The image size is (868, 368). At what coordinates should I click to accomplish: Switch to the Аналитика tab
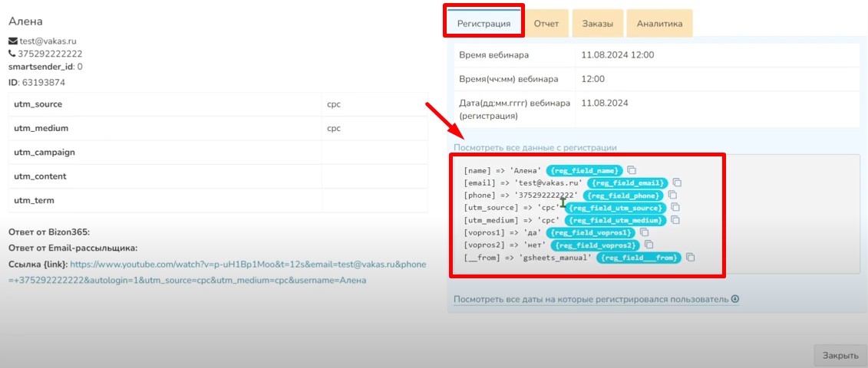click(x=659, y=24)
